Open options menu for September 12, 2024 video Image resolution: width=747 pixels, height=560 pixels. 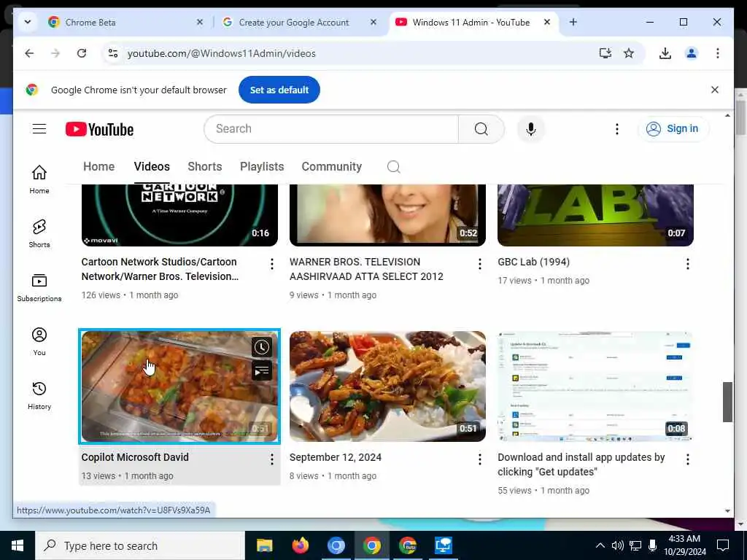[480, 459]
